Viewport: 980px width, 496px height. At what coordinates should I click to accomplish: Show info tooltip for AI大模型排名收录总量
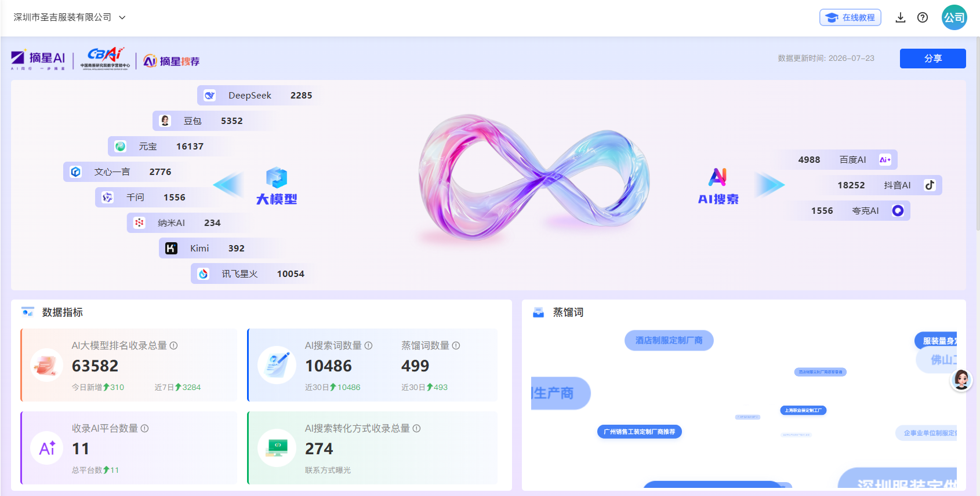pos(173,345)
